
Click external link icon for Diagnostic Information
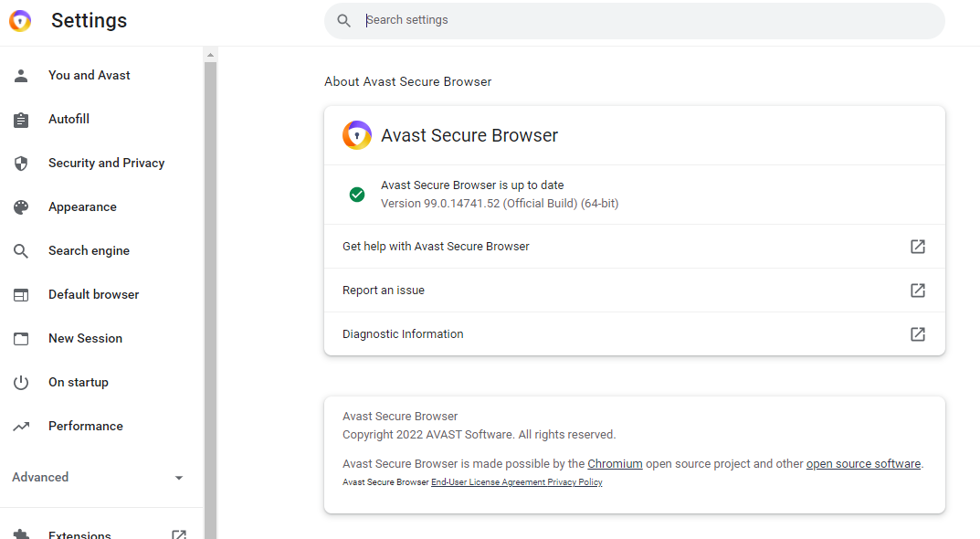918,334
